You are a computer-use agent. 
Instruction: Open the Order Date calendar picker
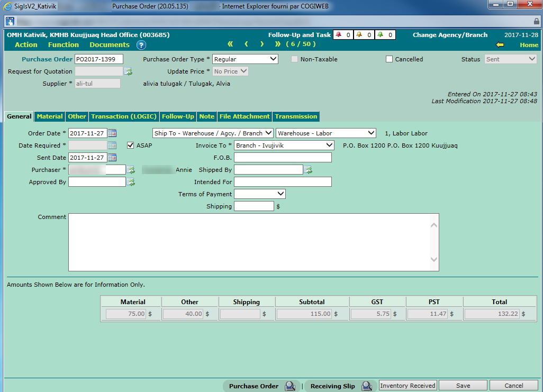click(x=112, y=133)
